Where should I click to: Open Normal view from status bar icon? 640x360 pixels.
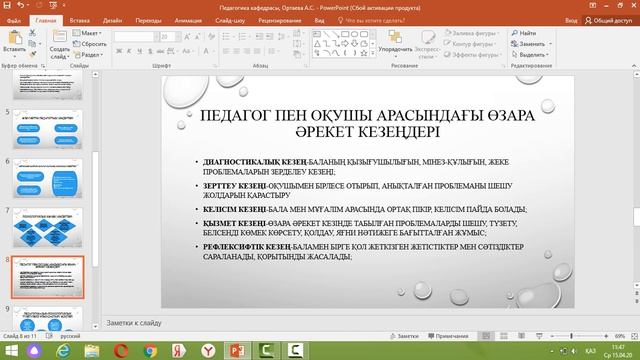point(486,336)
